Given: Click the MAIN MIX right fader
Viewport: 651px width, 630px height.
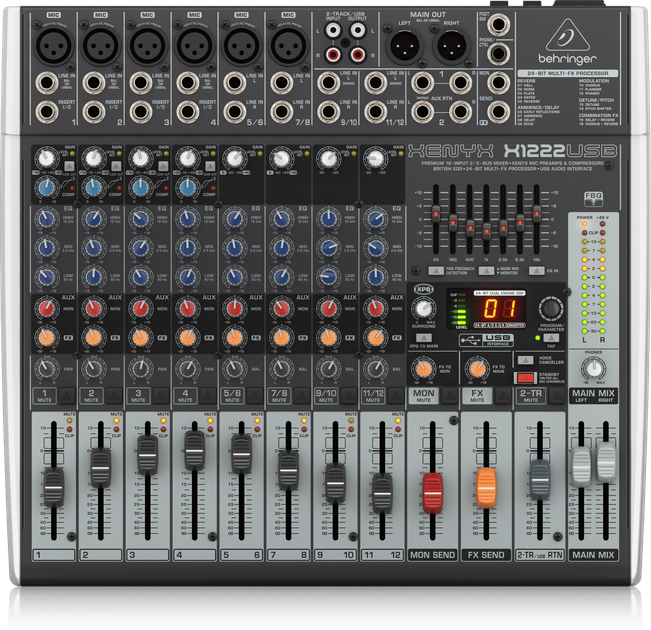Looking at the screenshot, I should (606, 463).
